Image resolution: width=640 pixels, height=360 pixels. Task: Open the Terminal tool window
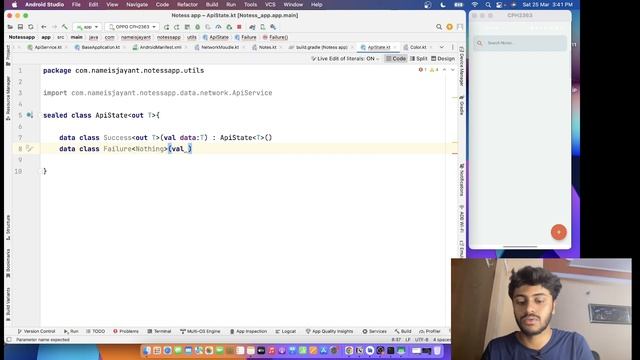click(x=159, y=331)
